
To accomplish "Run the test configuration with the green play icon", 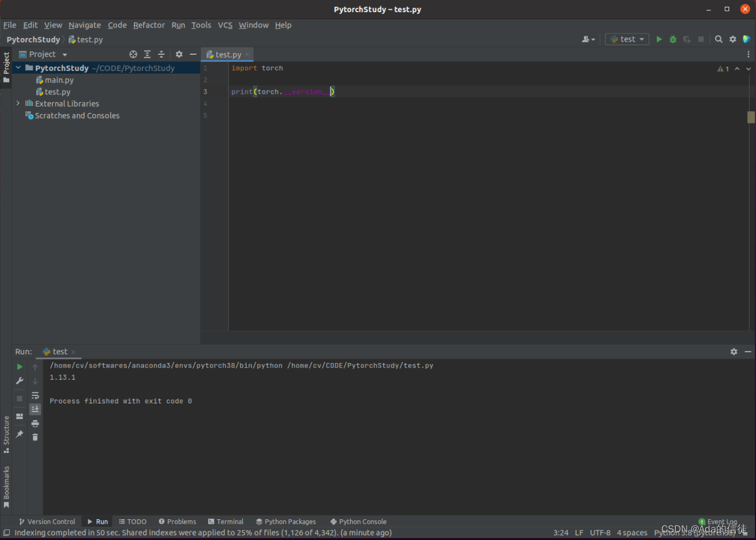I will (x=659, y=39).
